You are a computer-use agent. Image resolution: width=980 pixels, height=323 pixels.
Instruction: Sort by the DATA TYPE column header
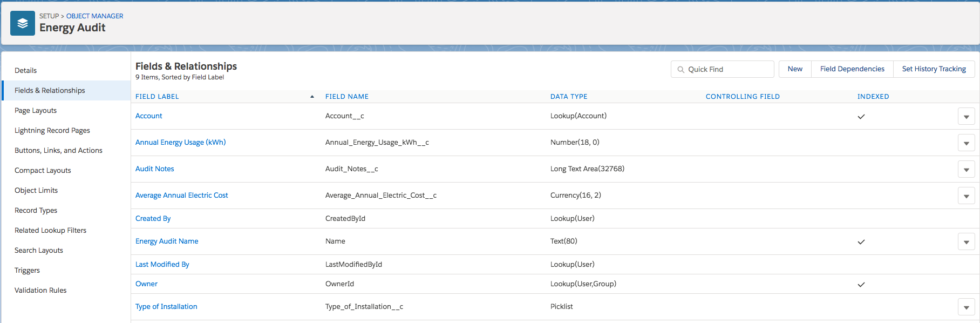(569, 97)
